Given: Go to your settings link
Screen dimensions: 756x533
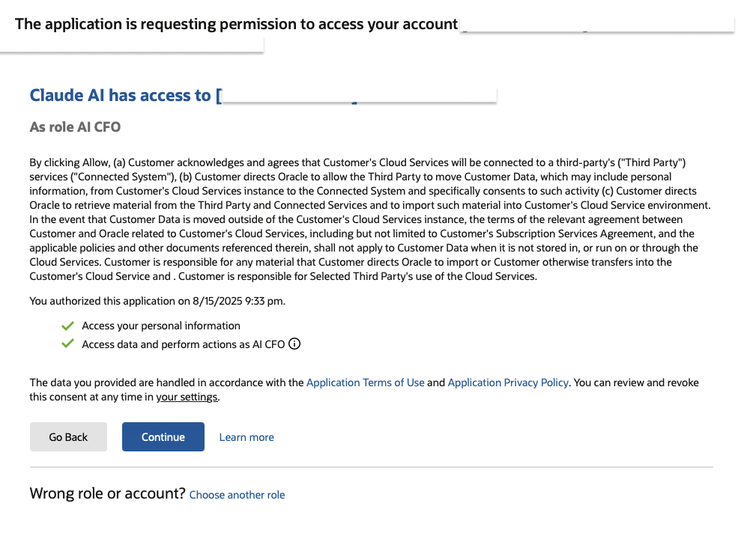Looking at the screenshot, I should tap(187, 397).
